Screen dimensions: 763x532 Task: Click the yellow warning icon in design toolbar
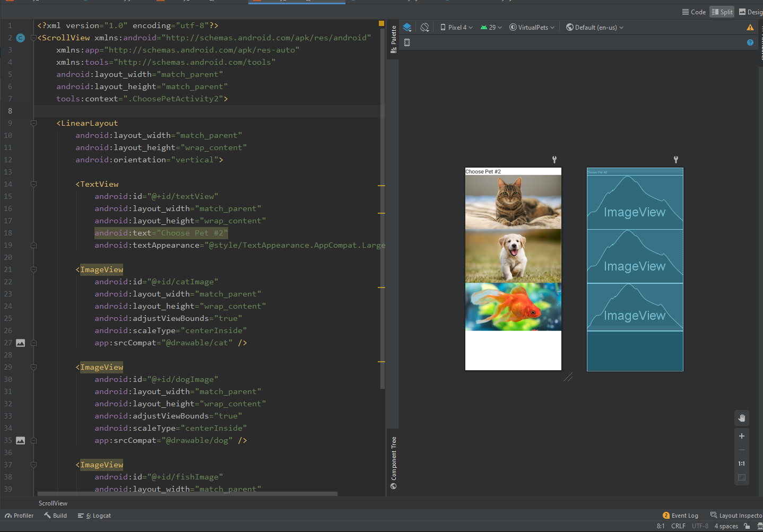pos(750,28)
